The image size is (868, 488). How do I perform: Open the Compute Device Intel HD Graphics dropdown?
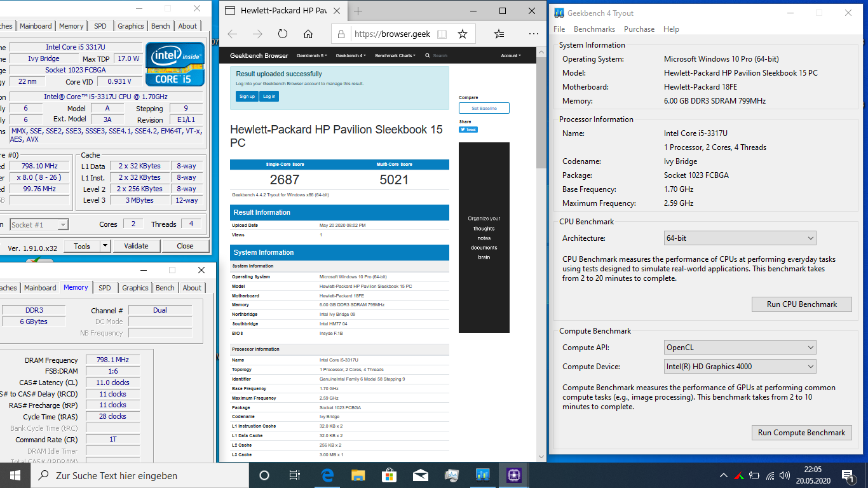click(x=740, y=367)
